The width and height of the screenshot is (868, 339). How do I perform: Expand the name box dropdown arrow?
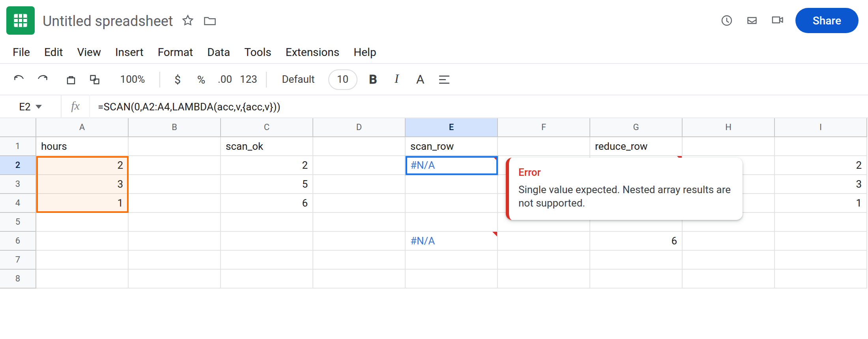pos(39,107)
